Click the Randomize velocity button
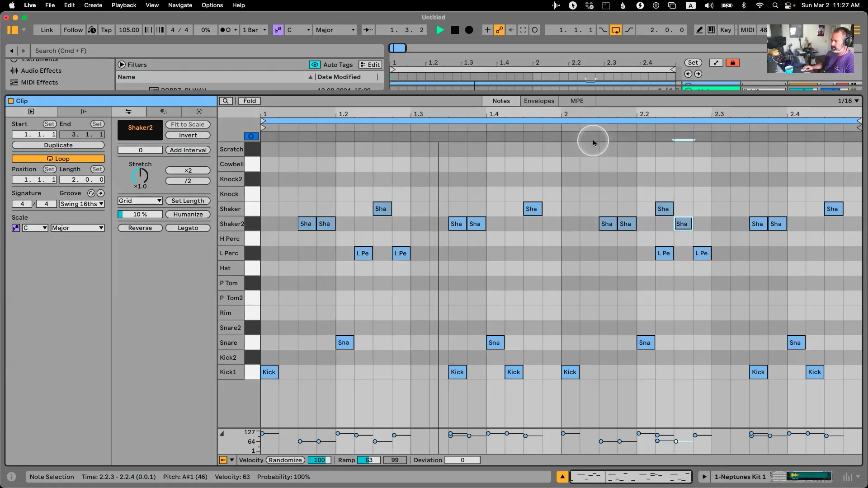The image size is (868, 488). (285, 460)
